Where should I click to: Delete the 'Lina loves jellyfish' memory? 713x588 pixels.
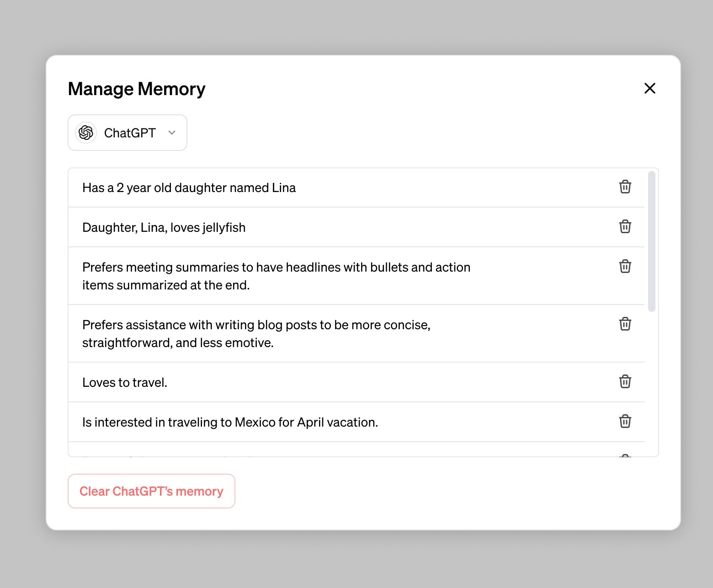pyautogui.click(x=625, y=227)
